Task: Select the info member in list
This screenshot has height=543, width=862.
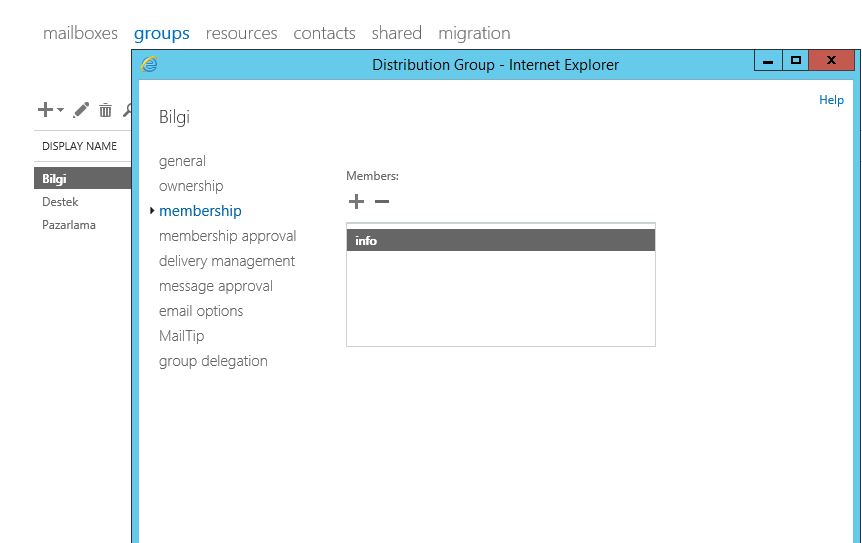Action: 500,241
